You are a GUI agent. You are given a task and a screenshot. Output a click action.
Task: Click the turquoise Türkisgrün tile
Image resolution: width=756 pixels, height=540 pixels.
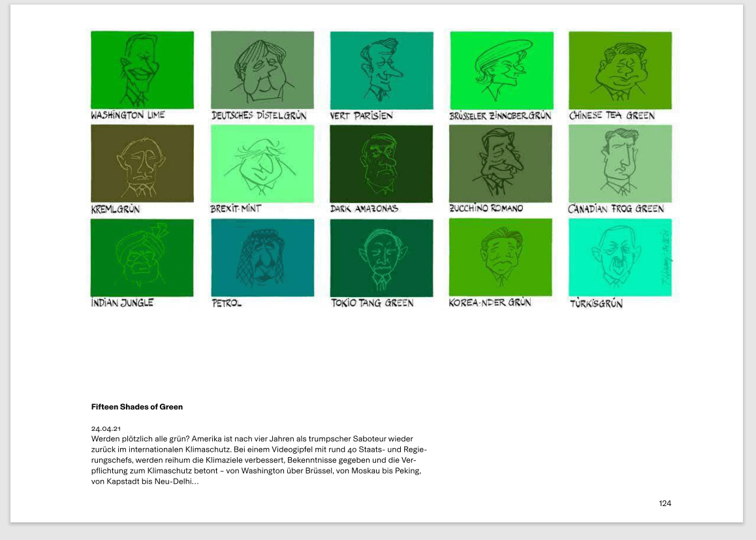620,257
